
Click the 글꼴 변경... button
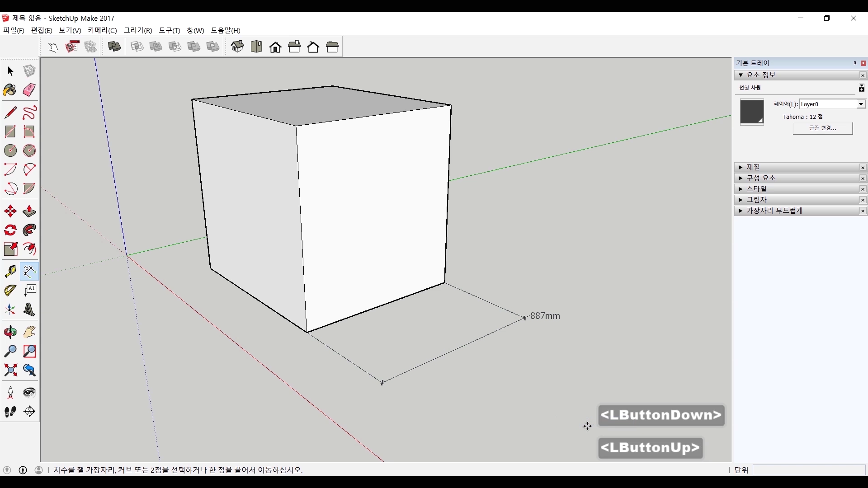[x=822, y=128]
